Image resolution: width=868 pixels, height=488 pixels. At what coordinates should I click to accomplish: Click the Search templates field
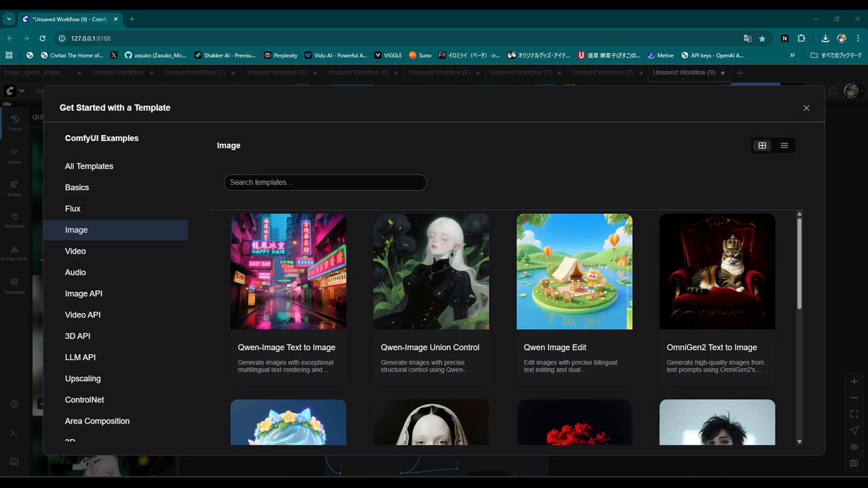coord(325,182)
